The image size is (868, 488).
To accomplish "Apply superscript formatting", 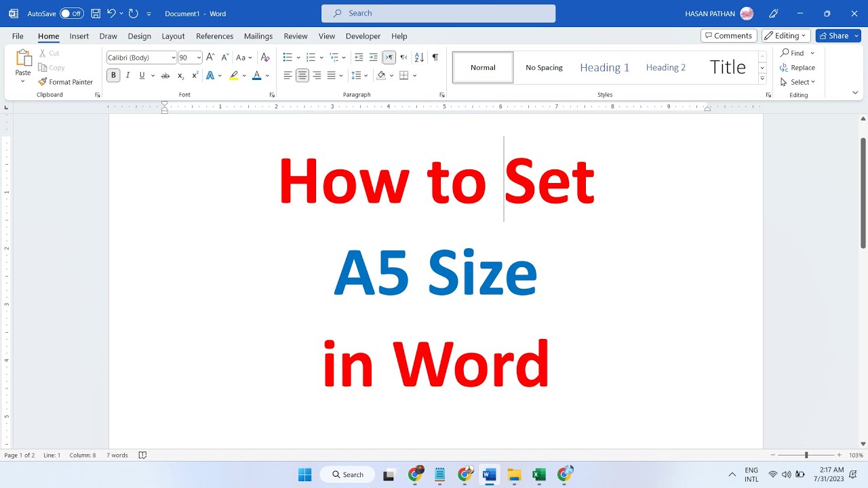I will 195,75.
